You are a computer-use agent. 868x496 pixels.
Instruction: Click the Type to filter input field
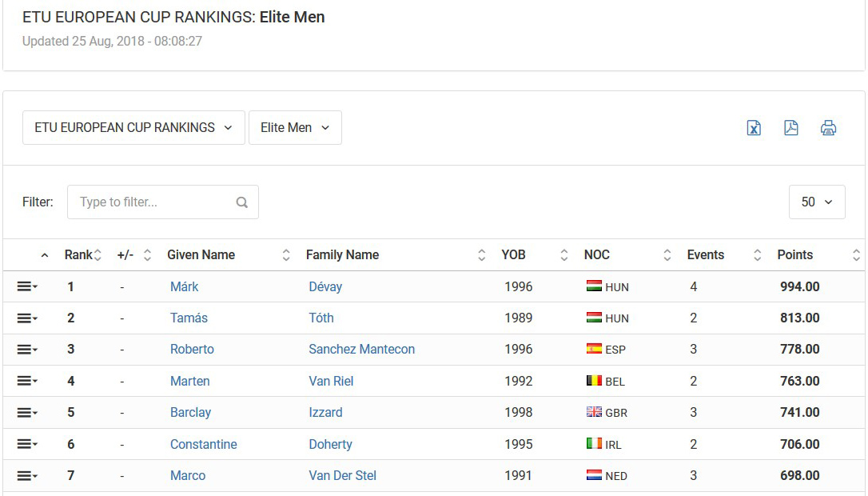pyautogui.click(x=163, y=202)
